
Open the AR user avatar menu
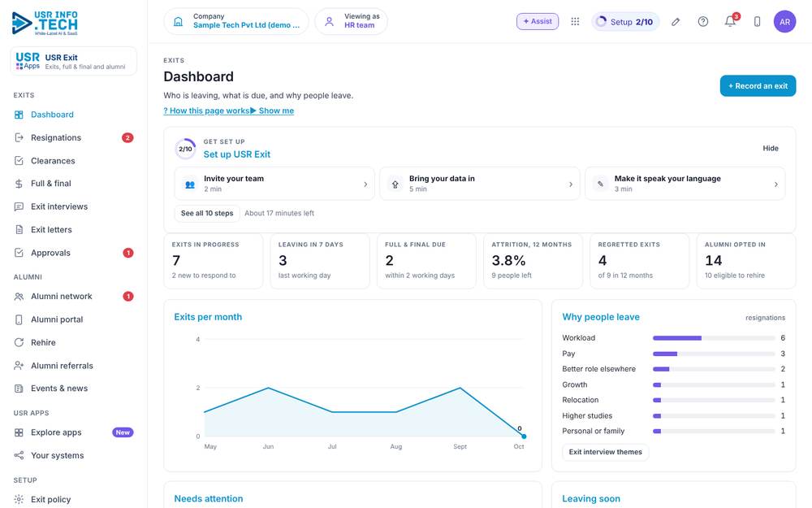(x=784, y=22)
